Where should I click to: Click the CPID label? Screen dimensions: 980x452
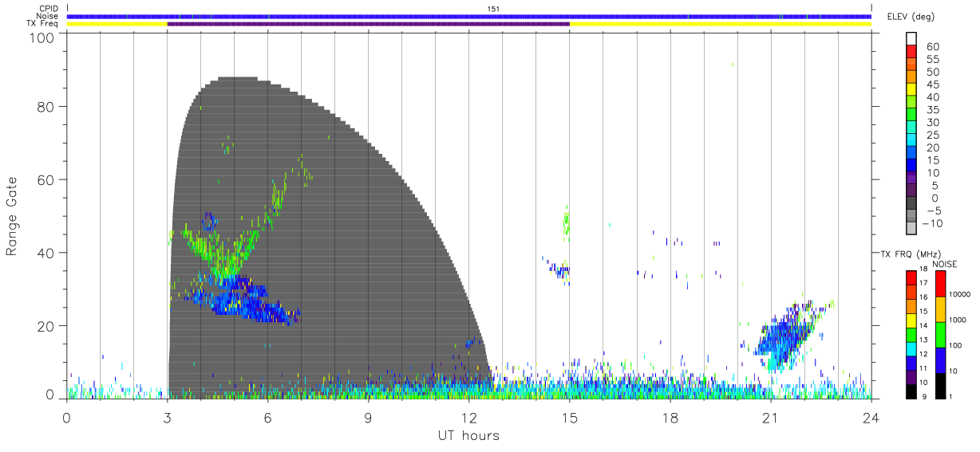[x=48, y=8]
